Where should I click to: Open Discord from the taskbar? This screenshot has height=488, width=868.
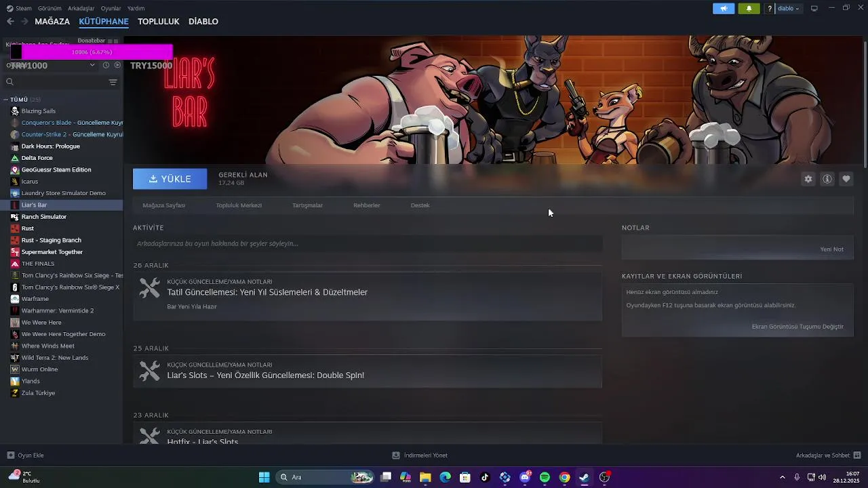(x=525, y=477)
